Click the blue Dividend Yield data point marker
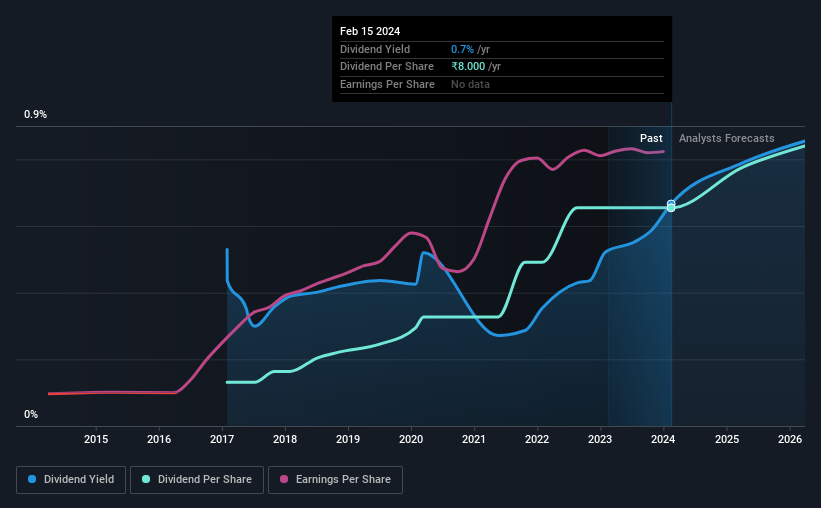821x508 pixels. 671,203
